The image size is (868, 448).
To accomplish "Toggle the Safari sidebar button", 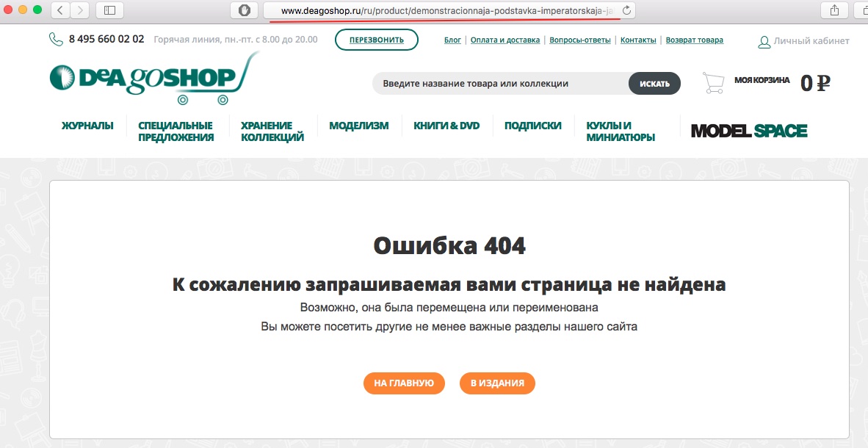I will 110,10.
